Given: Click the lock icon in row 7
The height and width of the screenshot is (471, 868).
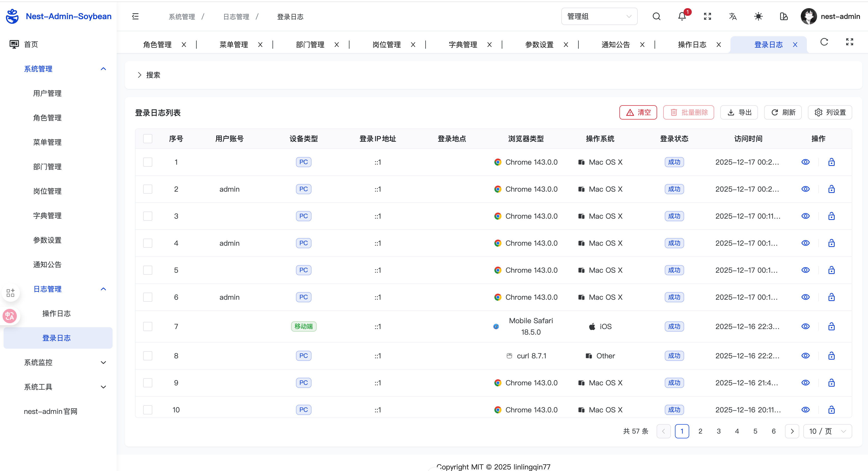Looking at the screenshot, I should tap(831, 326).
